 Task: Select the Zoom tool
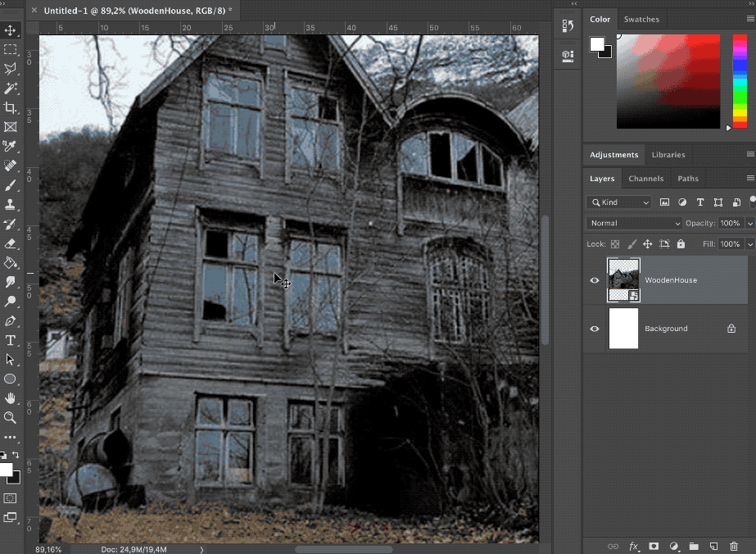tap(11, 418)
